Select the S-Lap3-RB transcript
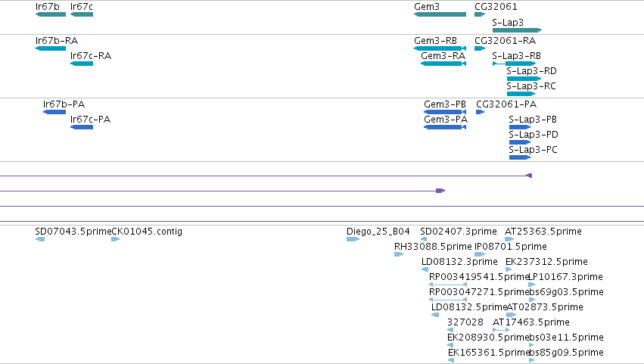The image size is (644, 364). pos(514,64)
